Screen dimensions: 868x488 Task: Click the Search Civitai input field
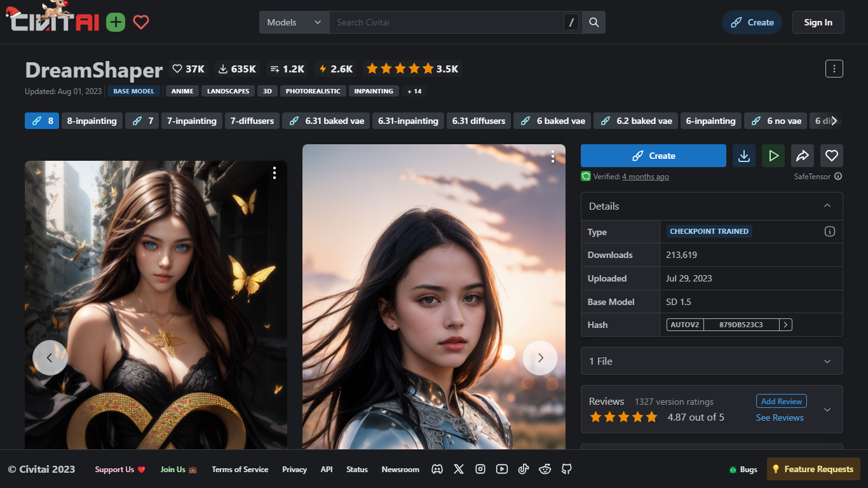pyautogui.click(x=445, y=22)
